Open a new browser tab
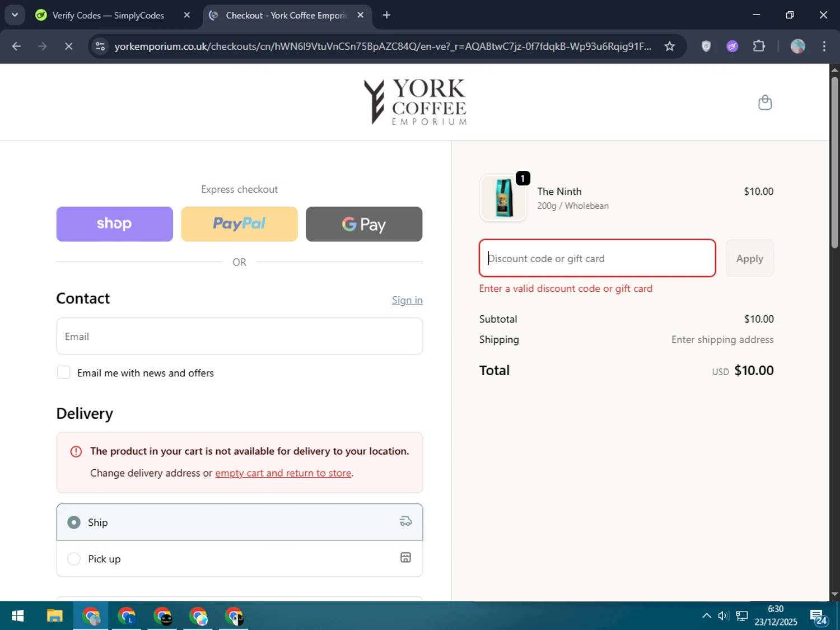The image size is (840, 630). pyautogui.click(x=386, y=15)
